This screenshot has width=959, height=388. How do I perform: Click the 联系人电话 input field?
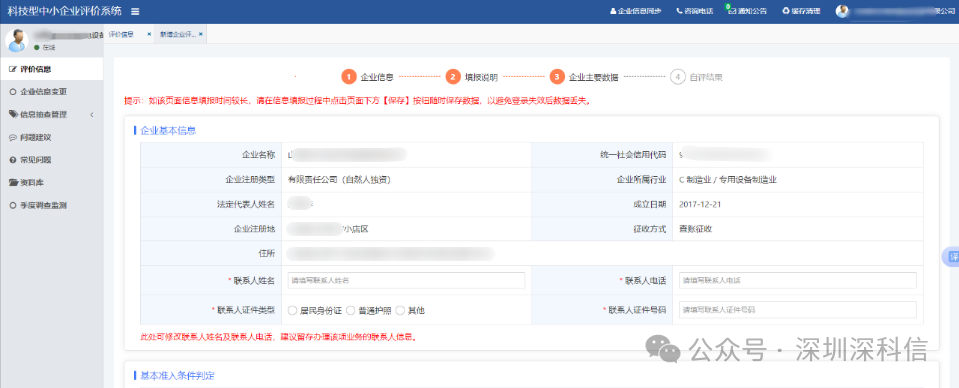pos(798,280)
